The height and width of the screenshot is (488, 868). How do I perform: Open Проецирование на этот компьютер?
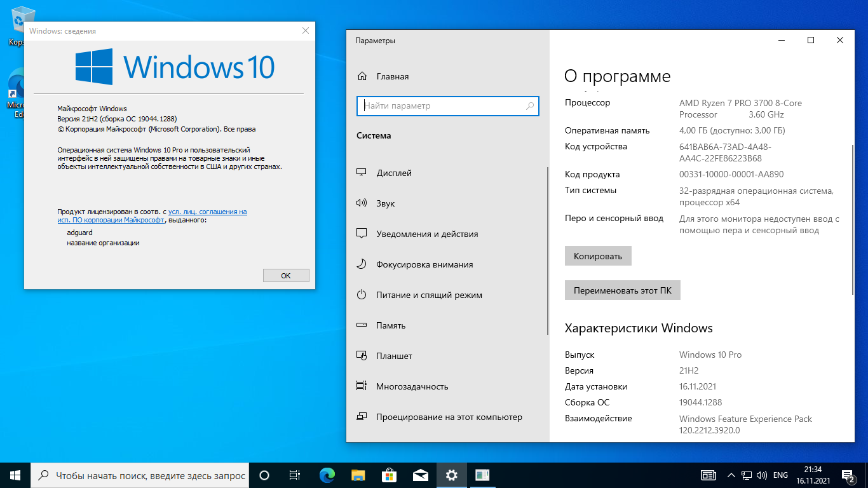point(449,417)
